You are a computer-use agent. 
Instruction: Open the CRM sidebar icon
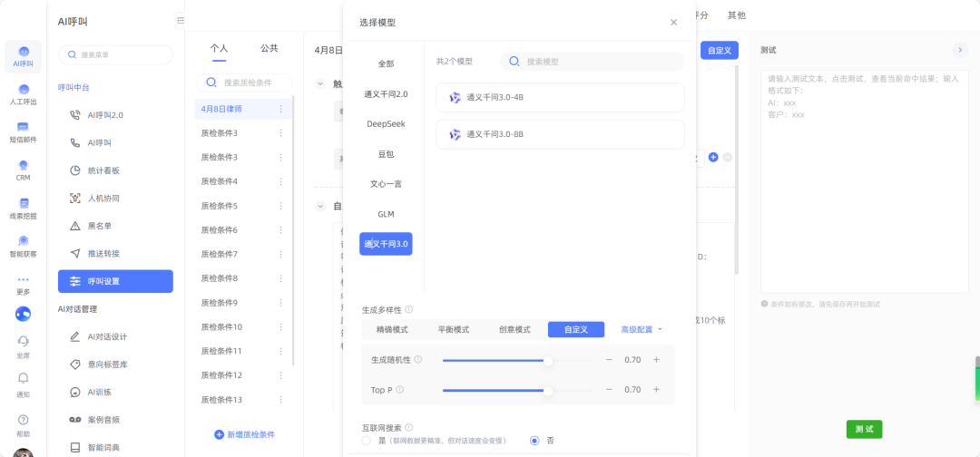24,168
